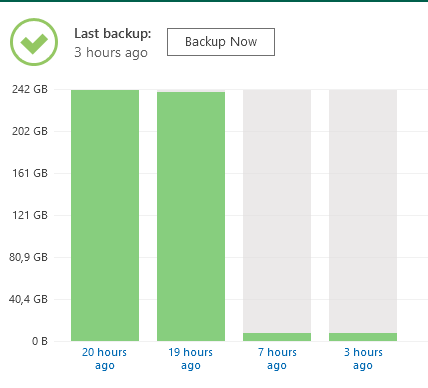Click the green checkmark backup status icon
The height and width of the screenshot is (388, 428).
click(x=34, y=42)
